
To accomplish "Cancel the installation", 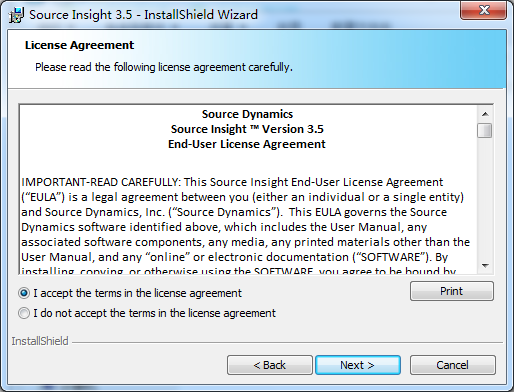I will click(x=452, y=365).
